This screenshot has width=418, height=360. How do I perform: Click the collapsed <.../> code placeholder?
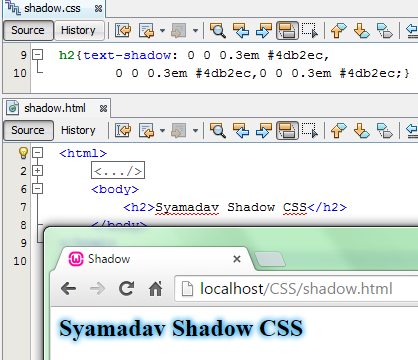pos(118,170)
